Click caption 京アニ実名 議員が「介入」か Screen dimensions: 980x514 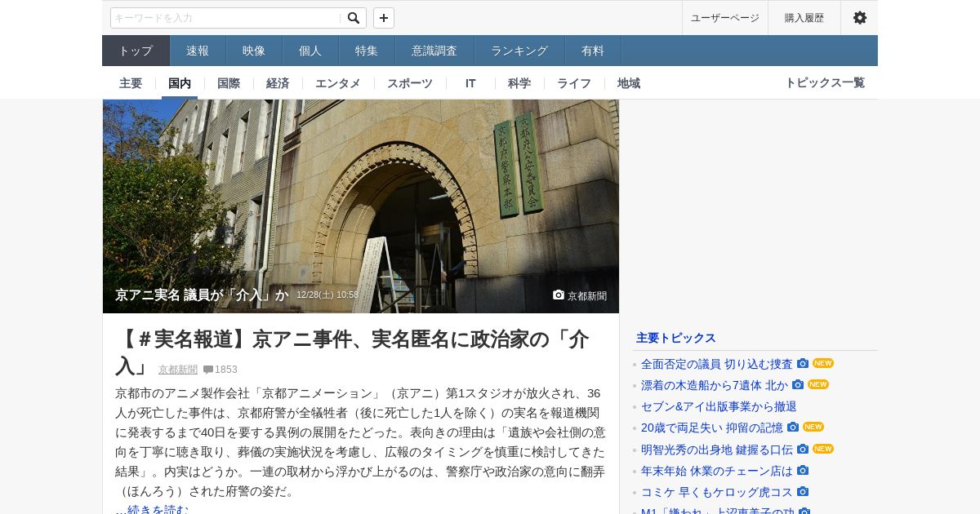[202, 295]
